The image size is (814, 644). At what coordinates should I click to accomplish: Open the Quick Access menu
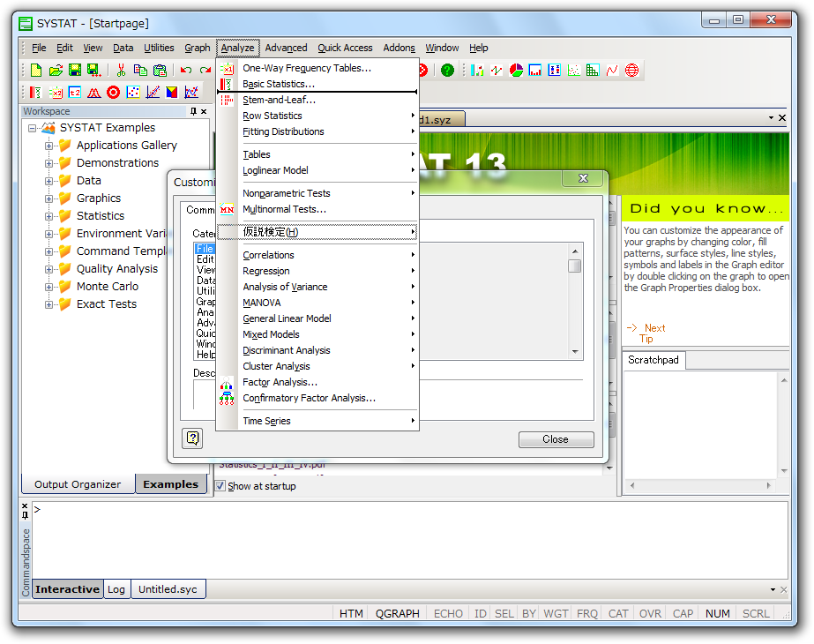[345, 48]
